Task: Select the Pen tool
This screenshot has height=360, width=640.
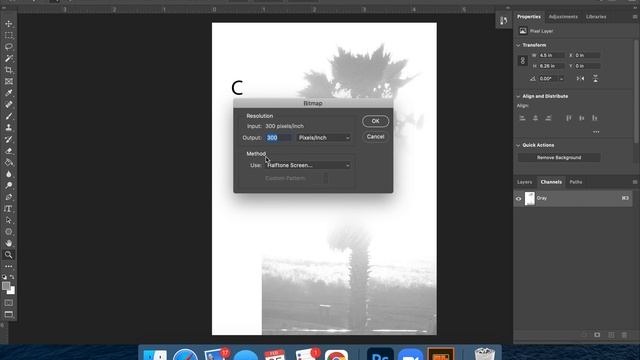Action: pyautogui.click(x=9, y=197)
